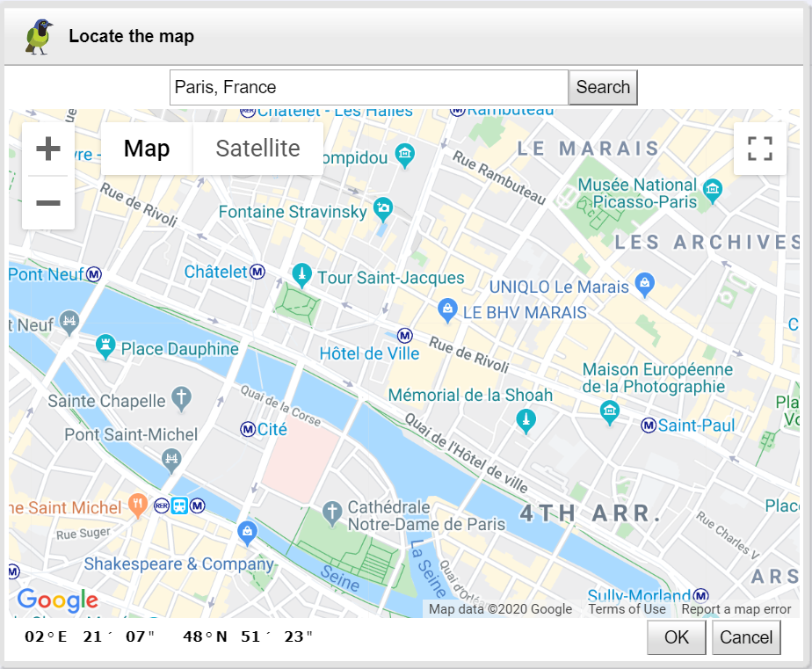
Task: Open the Pont Saint-Michel bridge pin
Action: coord(170,461)
